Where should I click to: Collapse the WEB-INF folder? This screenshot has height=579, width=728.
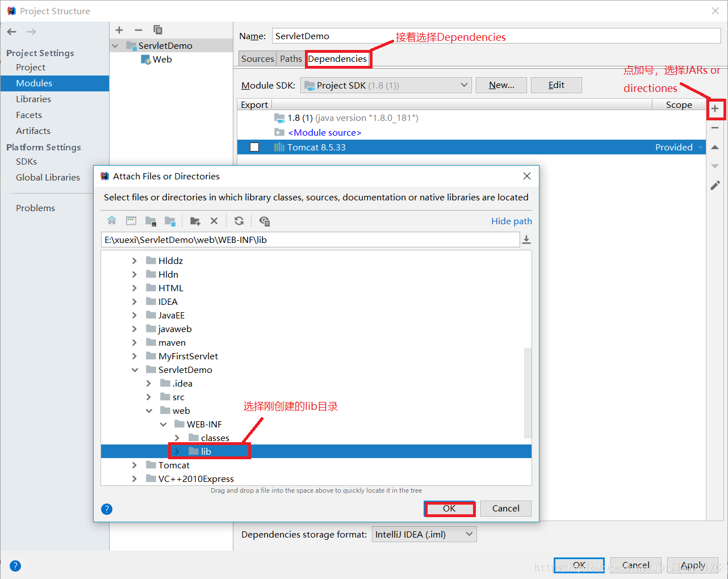163,424
